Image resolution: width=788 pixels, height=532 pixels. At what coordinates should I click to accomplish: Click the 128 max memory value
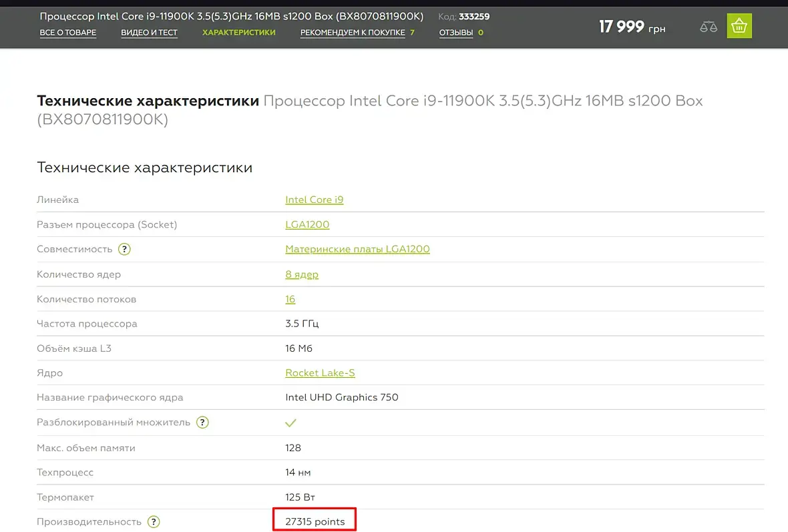(x=293, y=448)
